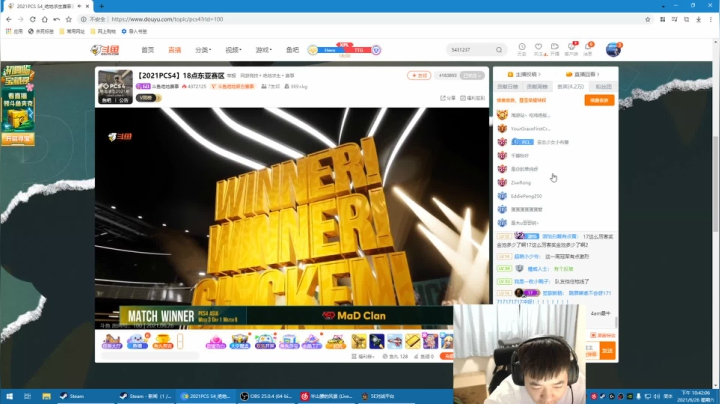Click the 鱼丸 128 balance
This screenshot has width=720, height=404.
pos(395,356)
